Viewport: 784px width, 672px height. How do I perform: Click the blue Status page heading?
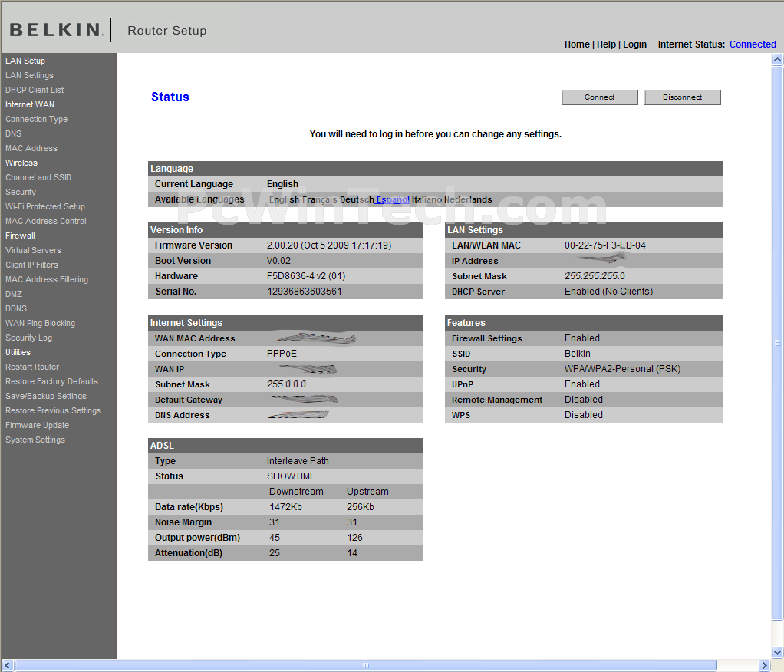(170, 97)
